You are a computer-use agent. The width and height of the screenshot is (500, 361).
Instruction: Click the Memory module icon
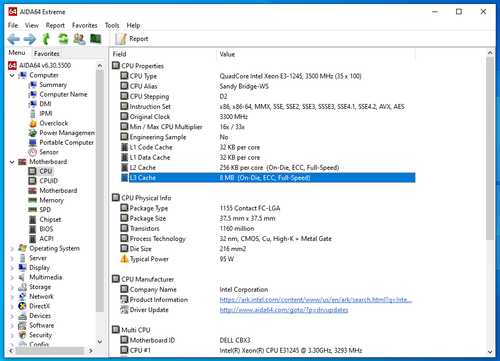tap(32, 200)
